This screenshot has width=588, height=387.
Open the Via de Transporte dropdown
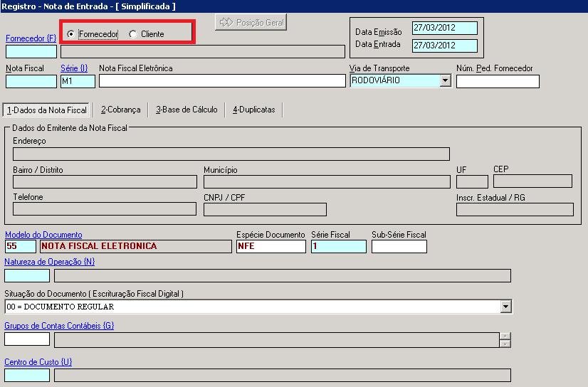[x=445, y=80]
